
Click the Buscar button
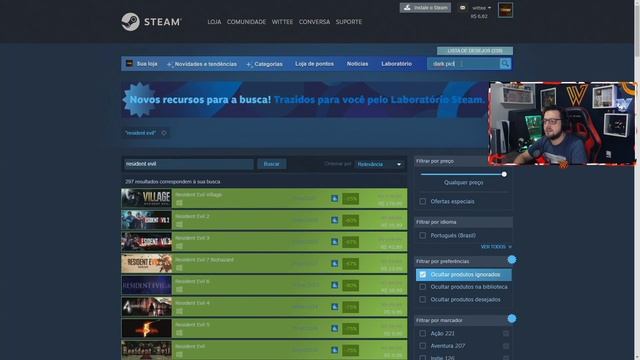click(271, 164)
